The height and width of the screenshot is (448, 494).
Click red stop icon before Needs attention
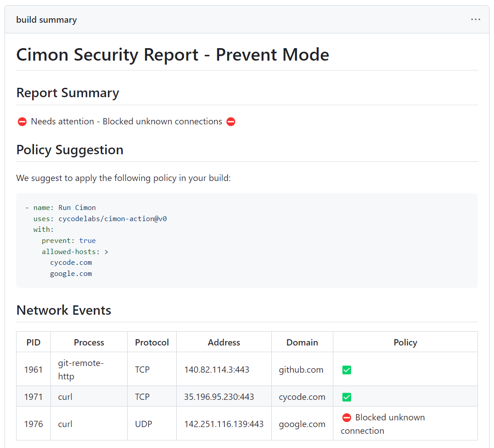click(x=22, y=122)
